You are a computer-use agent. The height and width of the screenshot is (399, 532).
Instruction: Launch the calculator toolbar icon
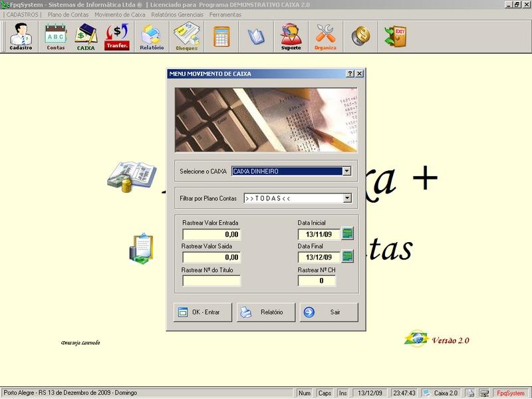(x=221, y=37)
